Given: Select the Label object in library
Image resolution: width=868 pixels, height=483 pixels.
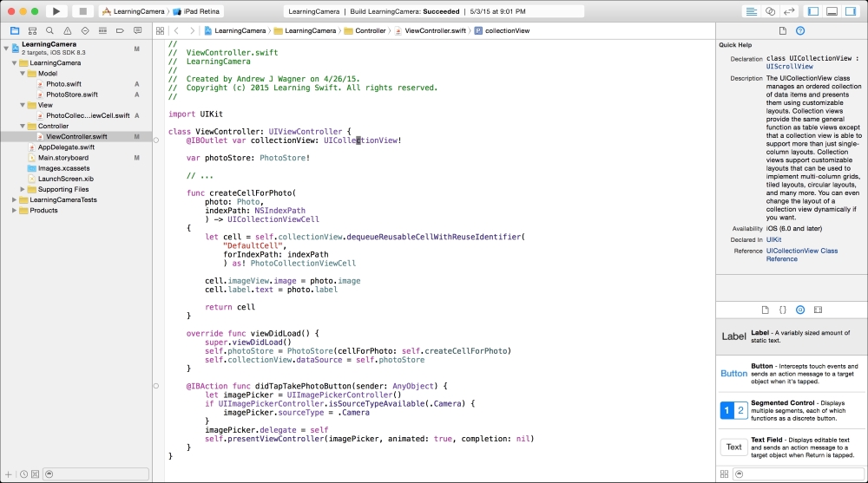Looking at the screenshot, I should [x=792, y=336].
